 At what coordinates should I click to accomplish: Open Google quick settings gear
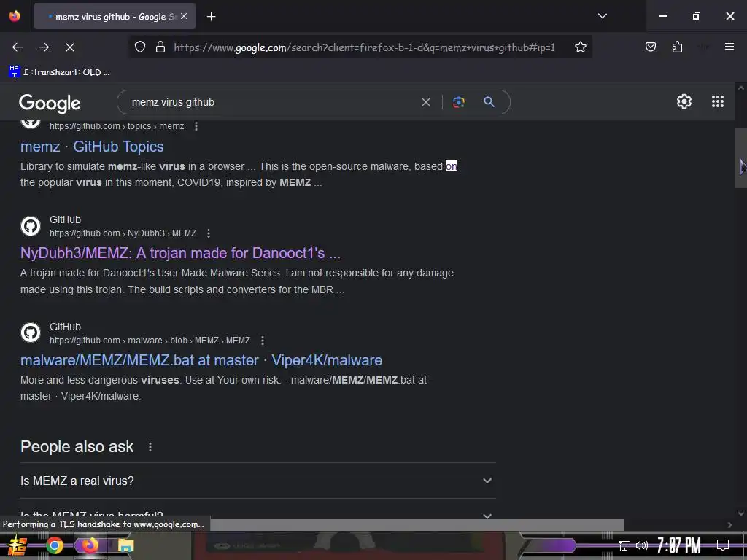click(x=684, y=101)
